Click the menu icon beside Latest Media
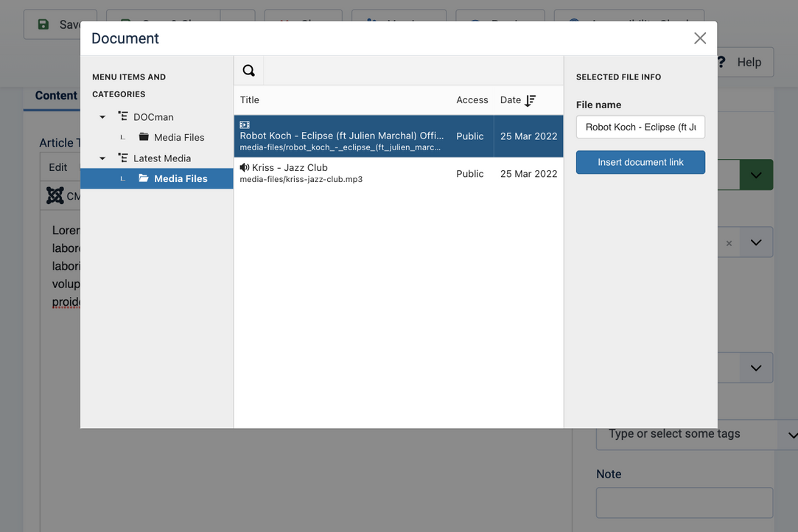The image size is (798, 532). click(122, 157)
